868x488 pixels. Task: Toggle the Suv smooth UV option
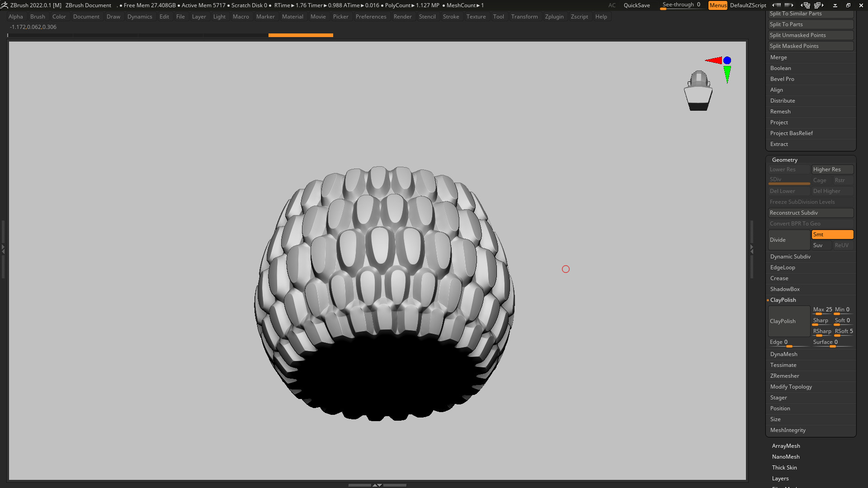pos(821,245)
